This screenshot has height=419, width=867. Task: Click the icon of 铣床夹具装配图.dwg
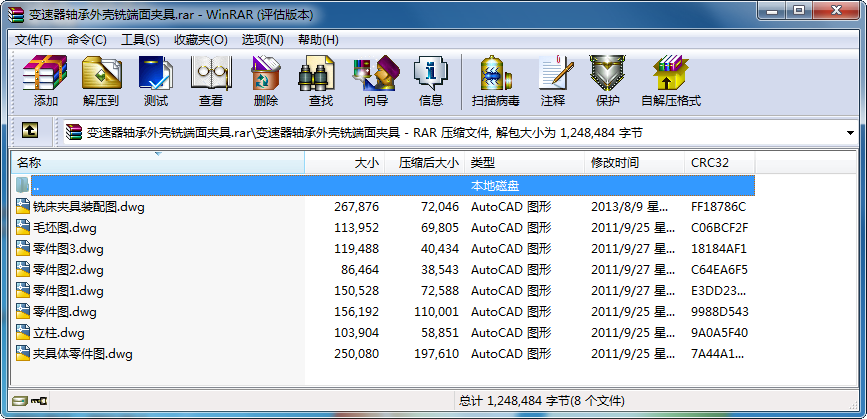click(23, 207)
